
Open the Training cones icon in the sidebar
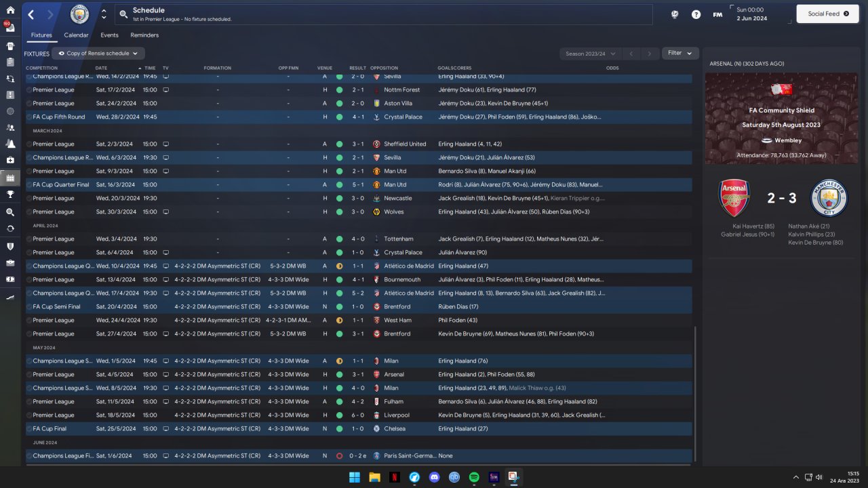[10, 144]
